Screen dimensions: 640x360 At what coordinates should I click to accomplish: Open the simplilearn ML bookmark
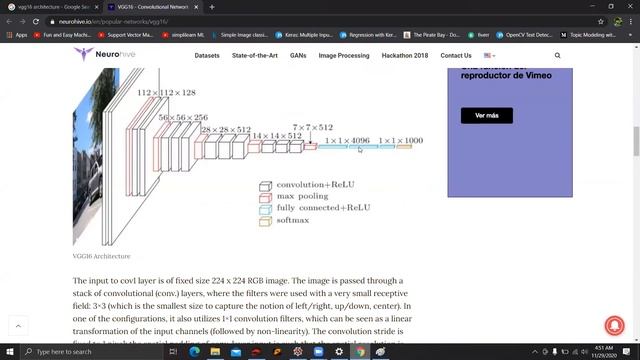183,35
